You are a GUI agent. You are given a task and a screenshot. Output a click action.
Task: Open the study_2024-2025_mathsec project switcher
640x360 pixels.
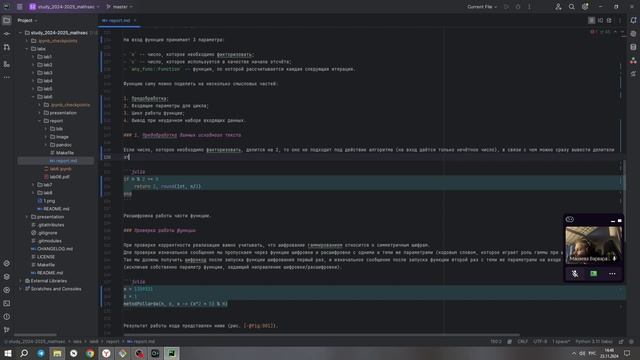pyautogui.click(x=64, y=7)
